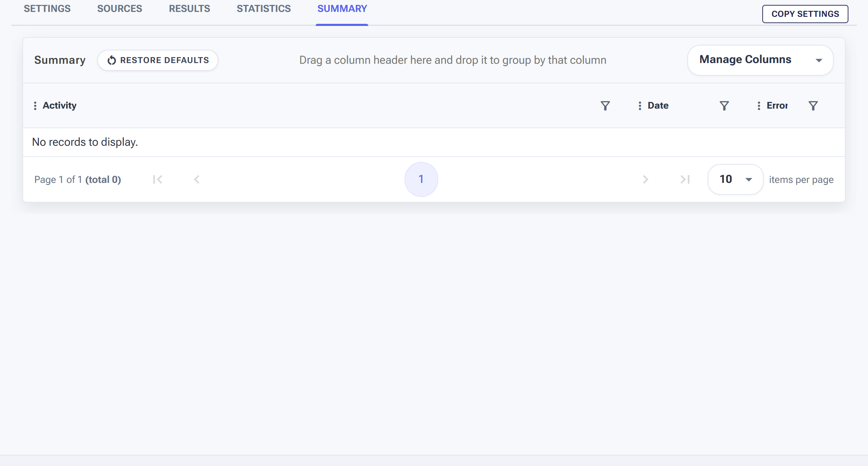Open the Date column menu dots
This screenshot has width=868, height=466.
pos(640,105)
